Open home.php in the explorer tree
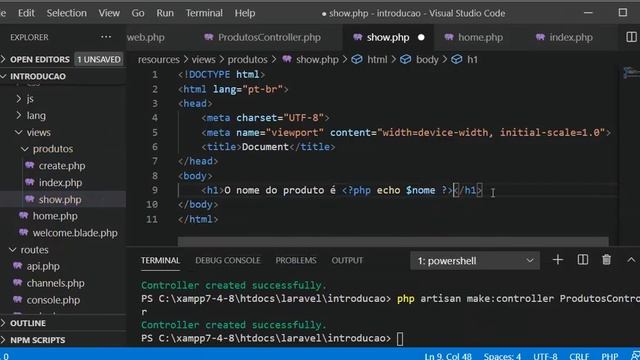Screen dimensions: 640x360 click(55, 216)
